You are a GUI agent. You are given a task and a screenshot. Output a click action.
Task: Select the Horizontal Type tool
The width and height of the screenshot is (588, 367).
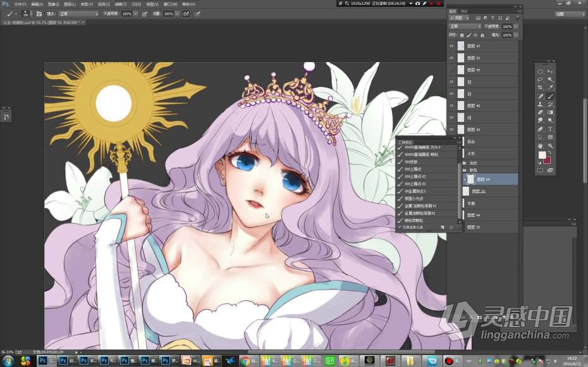[x=550, y=128]
